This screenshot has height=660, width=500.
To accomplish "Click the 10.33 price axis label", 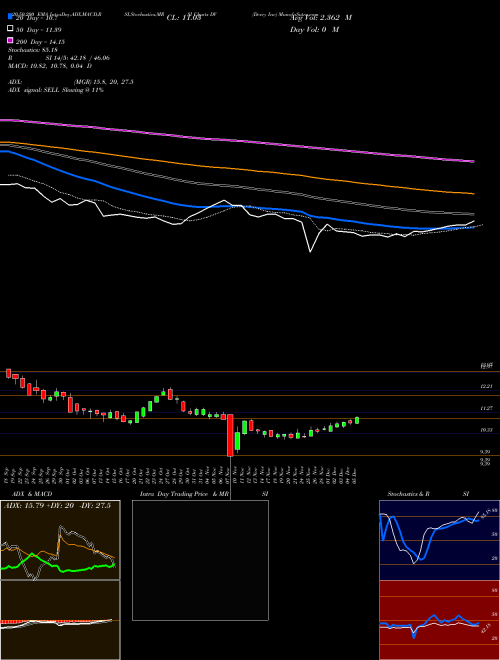I will (486, 430).
